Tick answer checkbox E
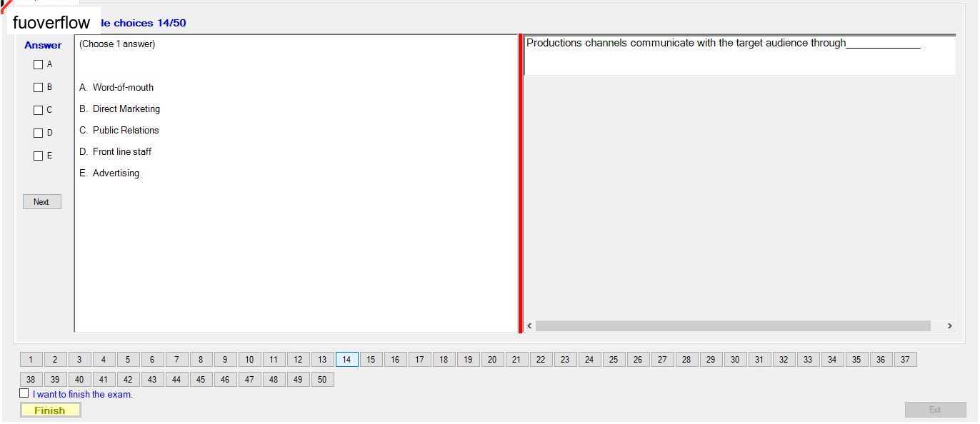Screen dimensions: 980x424 click(x=39, y=156)
